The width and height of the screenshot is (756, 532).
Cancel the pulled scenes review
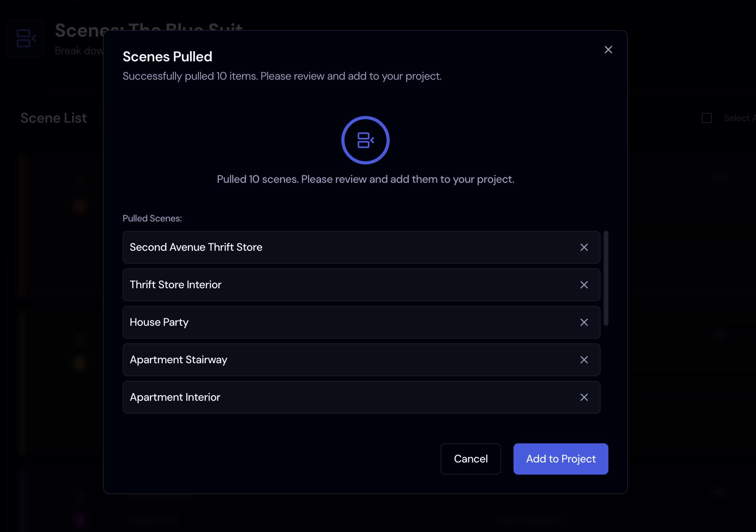[470, 459]
